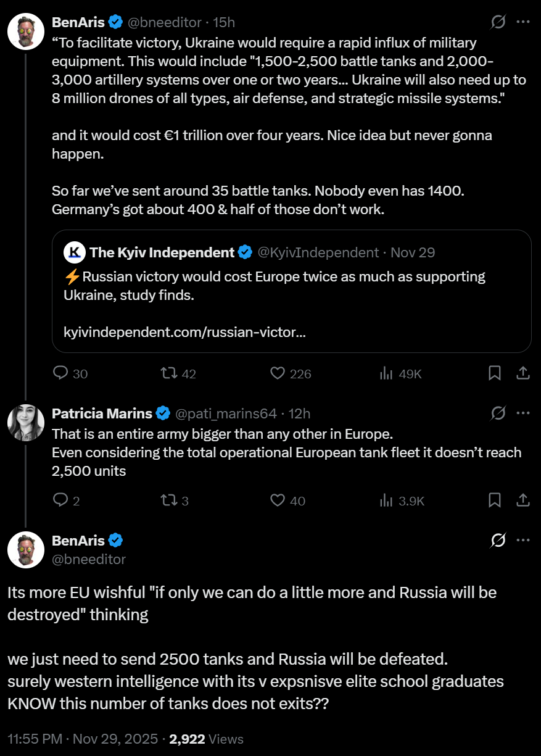
Task: Click the @bneeditor handle on main post
Action: (89, 559)
